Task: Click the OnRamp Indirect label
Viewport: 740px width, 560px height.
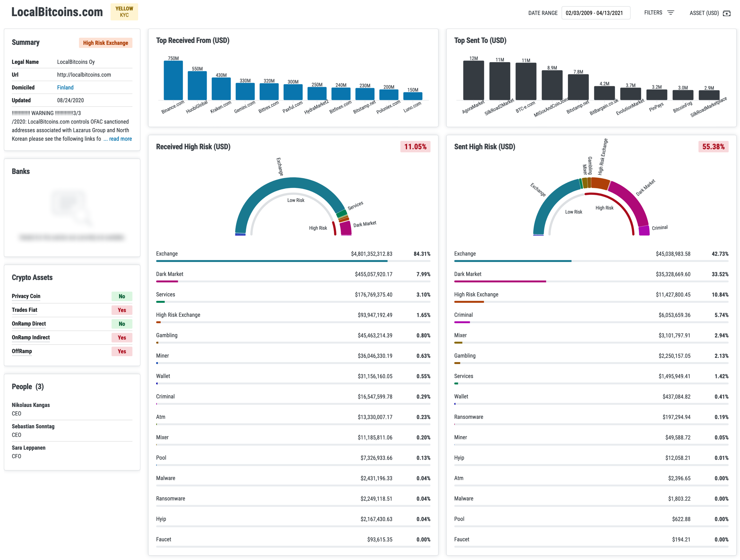Action: click(31, 337)
